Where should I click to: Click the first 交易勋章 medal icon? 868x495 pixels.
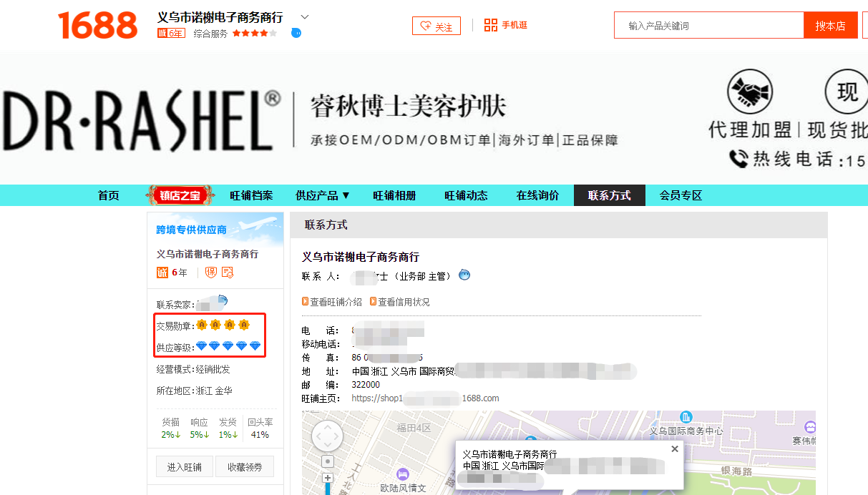(x=202, y=325)
